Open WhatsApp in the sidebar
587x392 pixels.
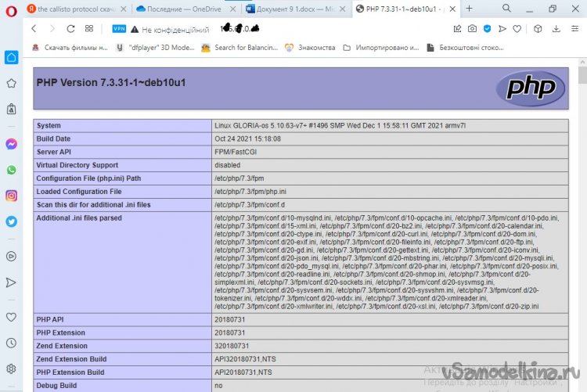pos(12,170)
